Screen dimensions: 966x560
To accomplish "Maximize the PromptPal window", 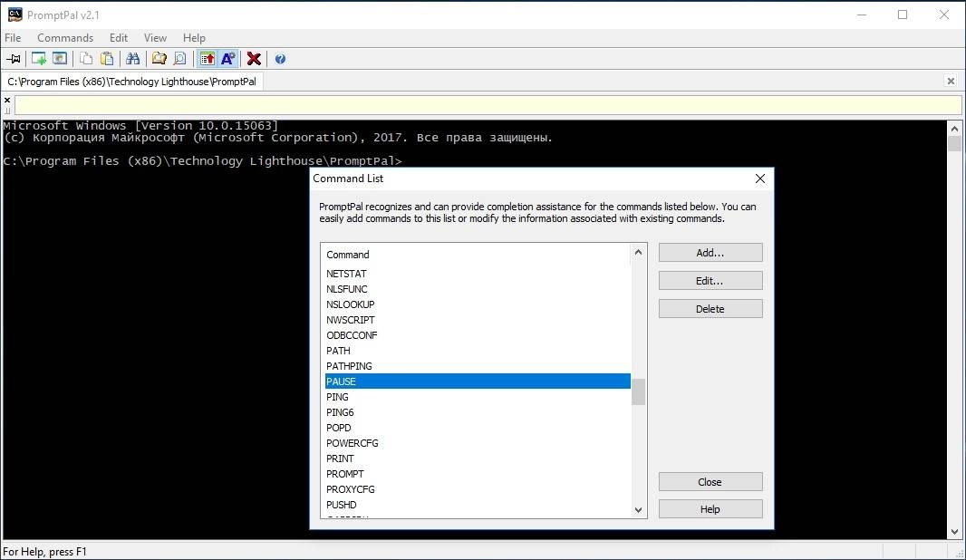I will (x=903, y=14).
